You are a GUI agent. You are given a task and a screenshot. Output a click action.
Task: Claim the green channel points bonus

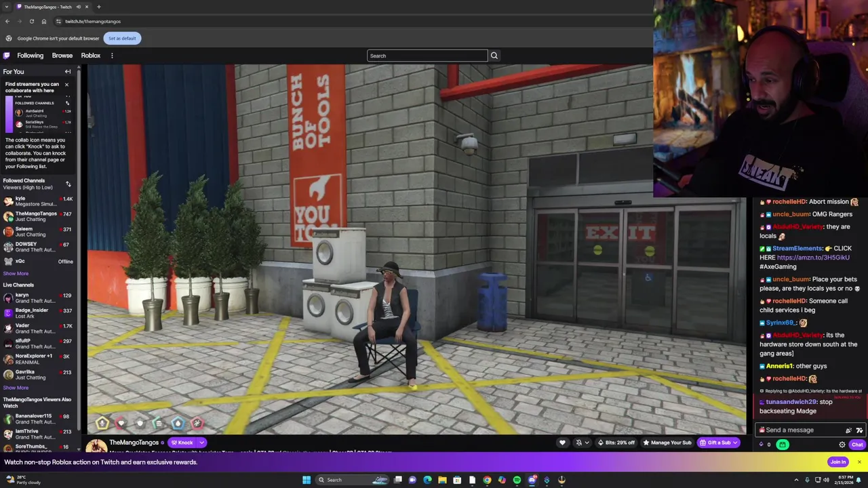point(782,445)
